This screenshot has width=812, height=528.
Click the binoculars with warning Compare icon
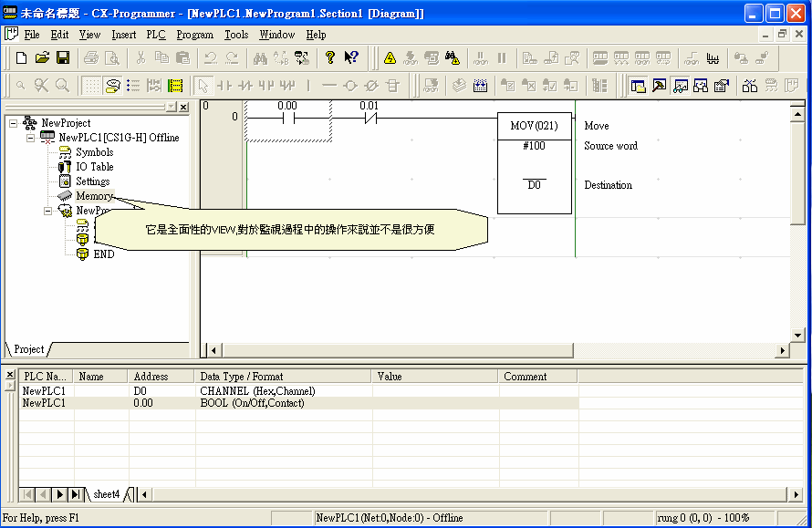pos(453,58)
